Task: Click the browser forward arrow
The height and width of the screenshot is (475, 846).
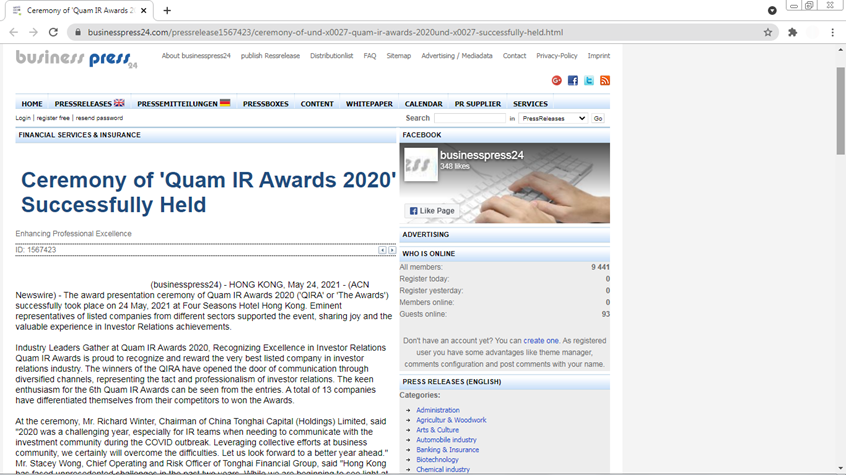Action: [x=33, y=32]
